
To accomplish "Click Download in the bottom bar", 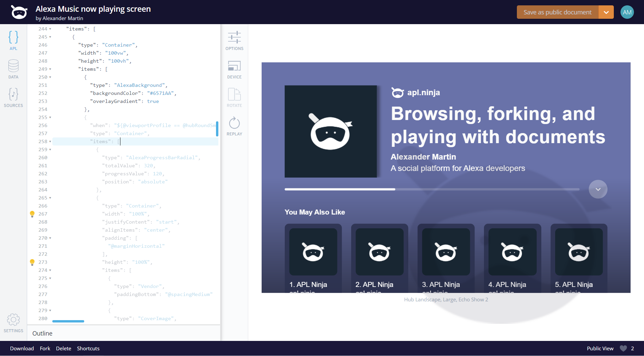I will [x=22, y=348].
